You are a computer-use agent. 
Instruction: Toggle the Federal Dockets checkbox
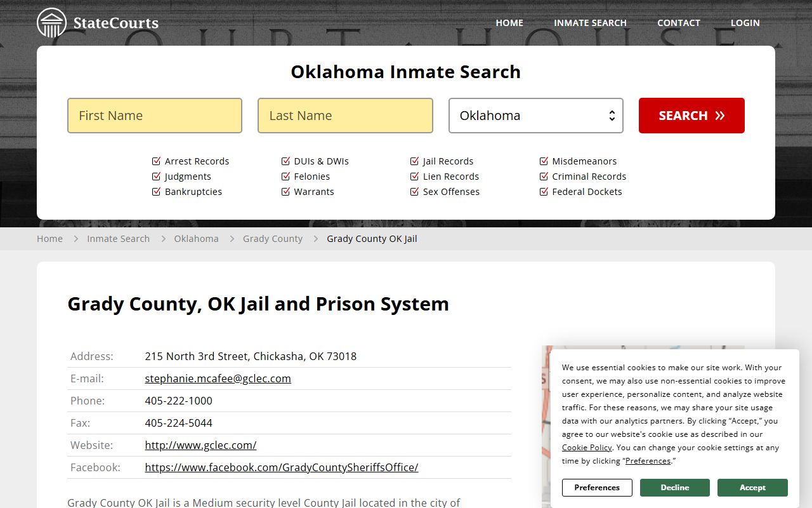coord(544,192)
